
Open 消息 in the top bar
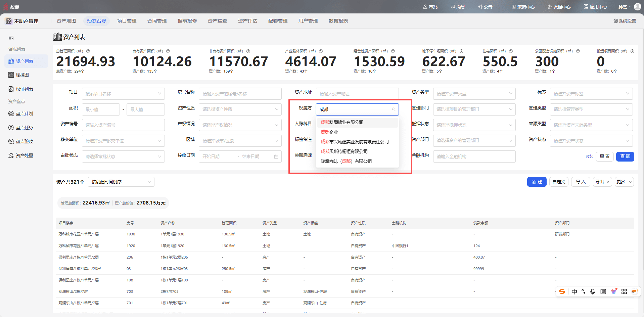pos(458,7)
